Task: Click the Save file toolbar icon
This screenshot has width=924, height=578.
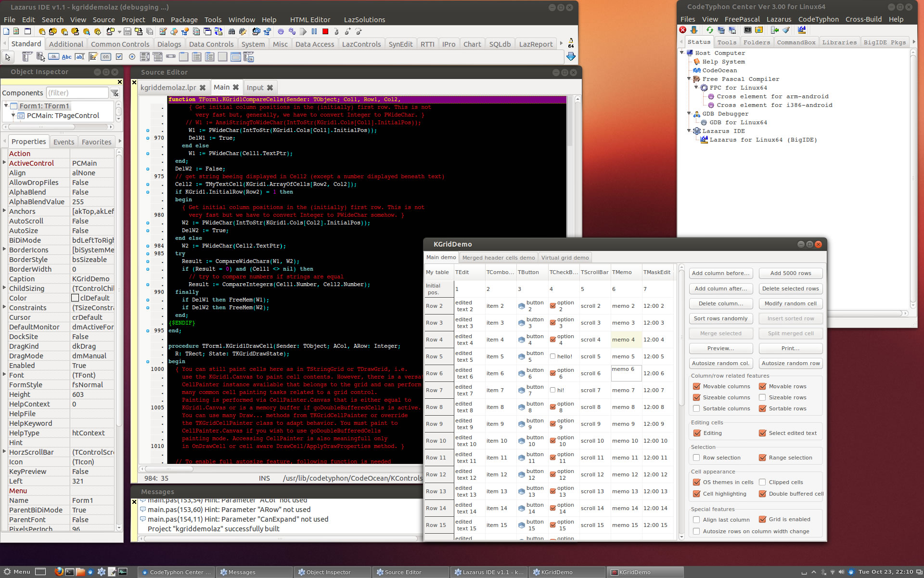Action: [128, 31]
